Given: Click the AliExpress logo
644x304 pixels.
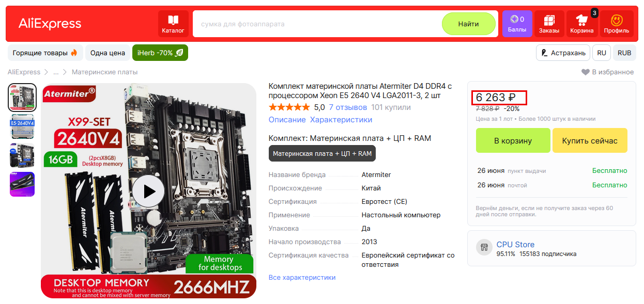Looking at the screenshot, I should [50, 24].
